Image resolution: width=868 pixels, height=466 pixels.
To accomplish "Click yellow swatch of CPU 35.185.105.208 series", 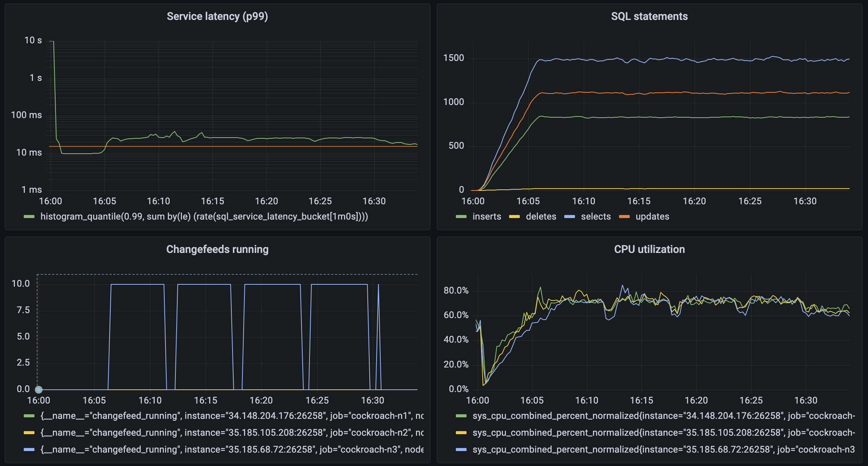I will point(461,433).
